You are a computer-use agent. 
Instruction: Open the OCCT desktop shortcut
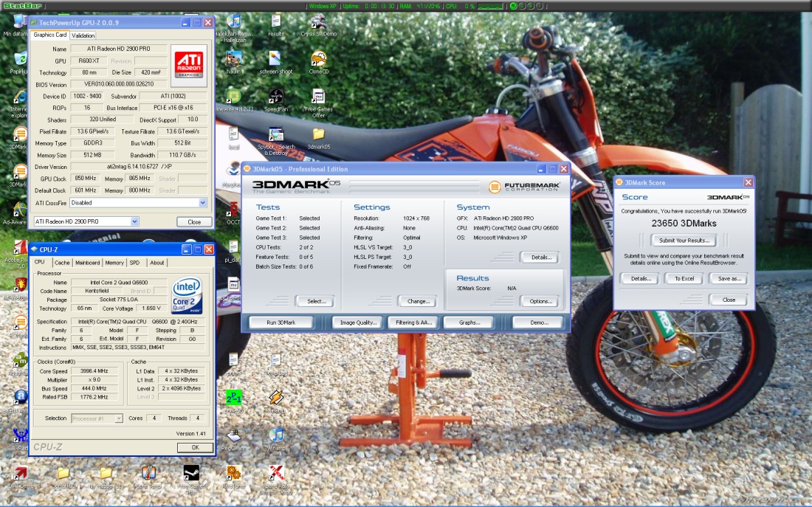click(x=233, y=213)
